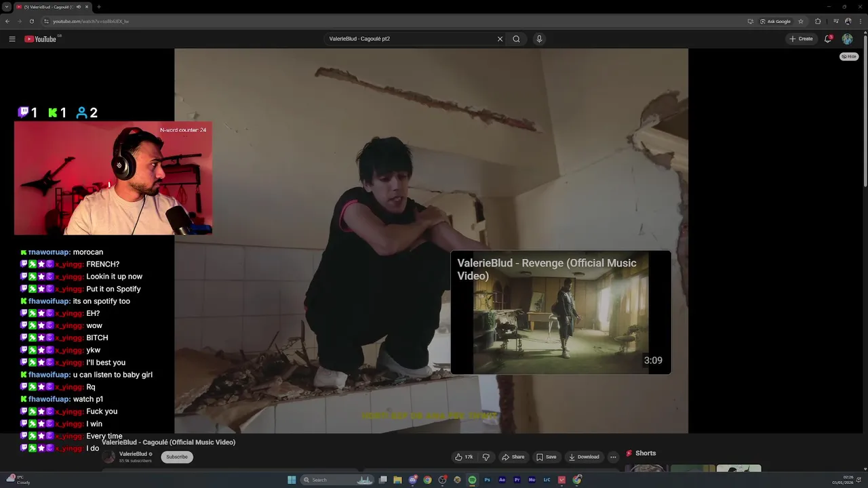Open Media Encoder from taskbar
The image size is (868, 488).
click(x=532, y=480)
